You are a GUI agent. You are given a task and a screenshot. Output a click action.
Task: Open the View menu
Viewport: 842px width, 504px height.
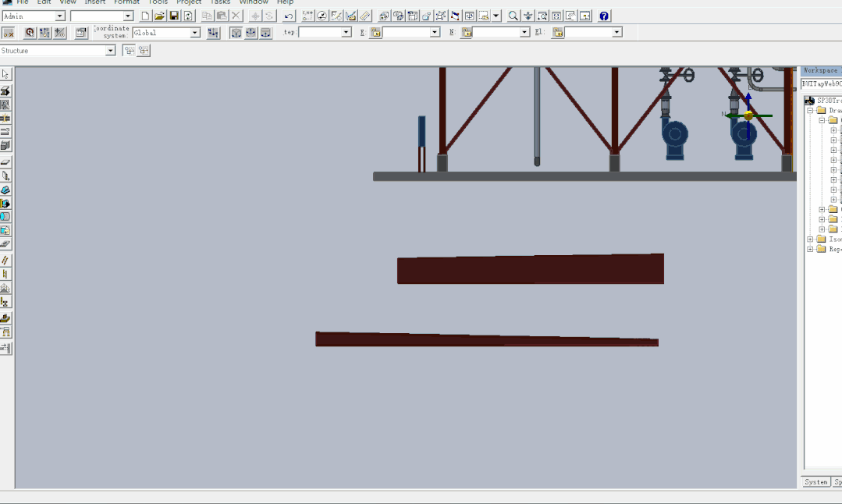click(68, 2)
